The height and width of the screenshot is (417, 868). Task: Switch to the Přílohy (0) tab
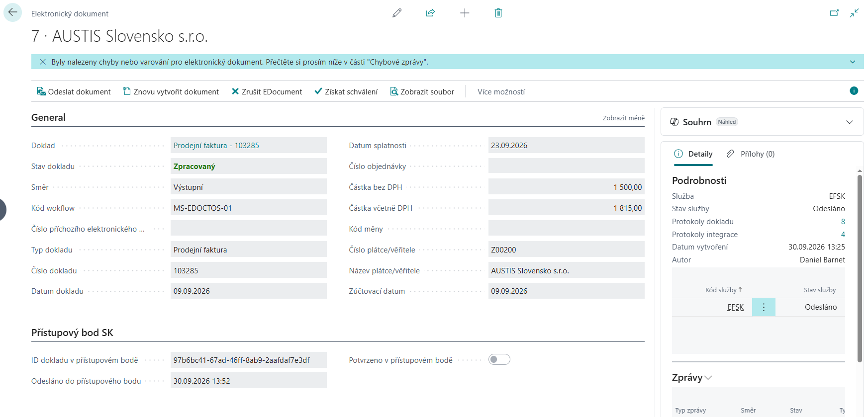[751, 154]
